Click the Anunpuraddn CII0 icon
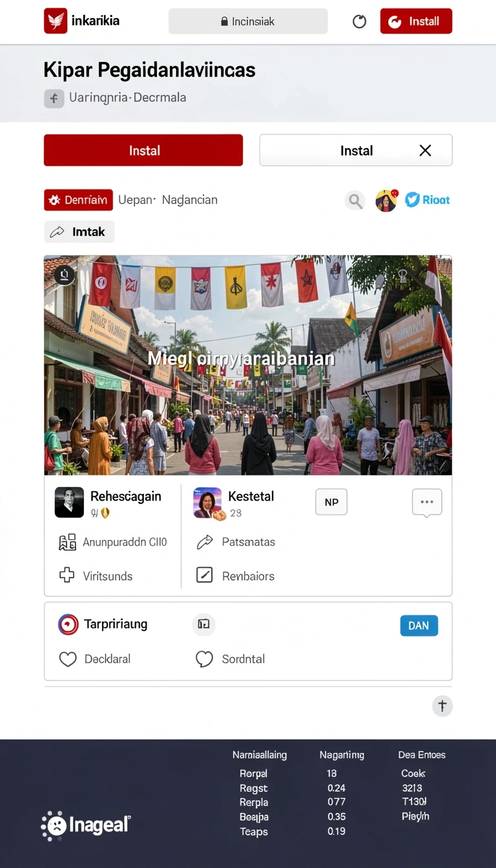 coord(67,542)
